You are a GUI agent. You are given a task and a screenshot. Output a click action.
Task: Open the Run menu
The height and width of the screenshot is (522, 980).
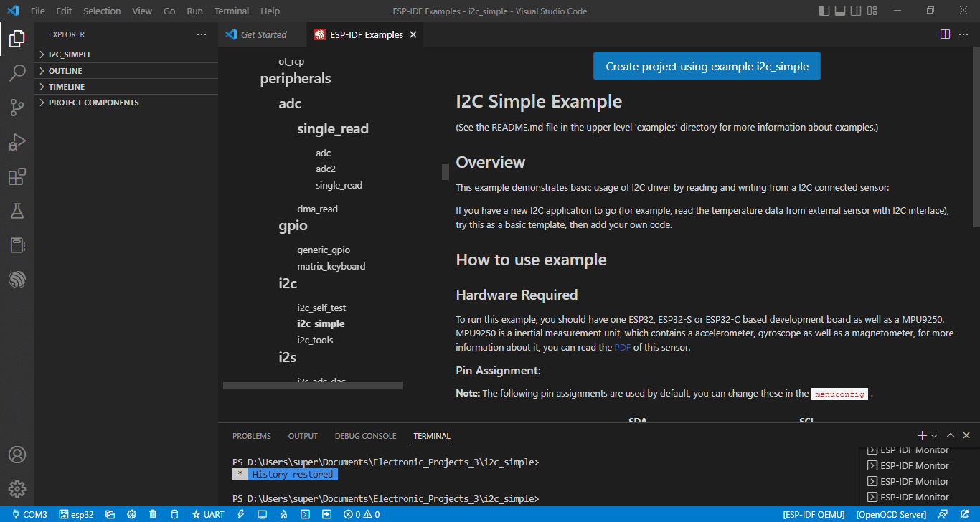194,11
